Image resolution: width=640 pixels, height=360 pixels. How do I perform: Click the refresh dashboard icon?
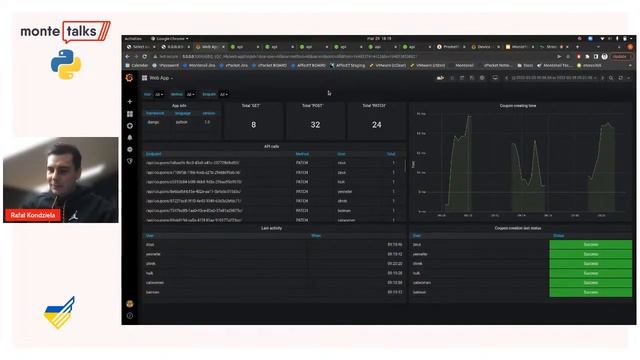tap(620, 78)
